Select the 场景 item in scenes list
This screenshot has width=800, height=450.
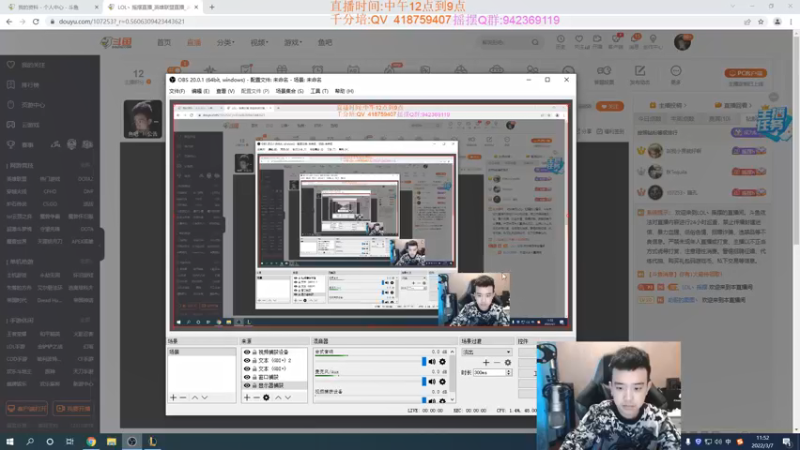(x=202, y=352)
